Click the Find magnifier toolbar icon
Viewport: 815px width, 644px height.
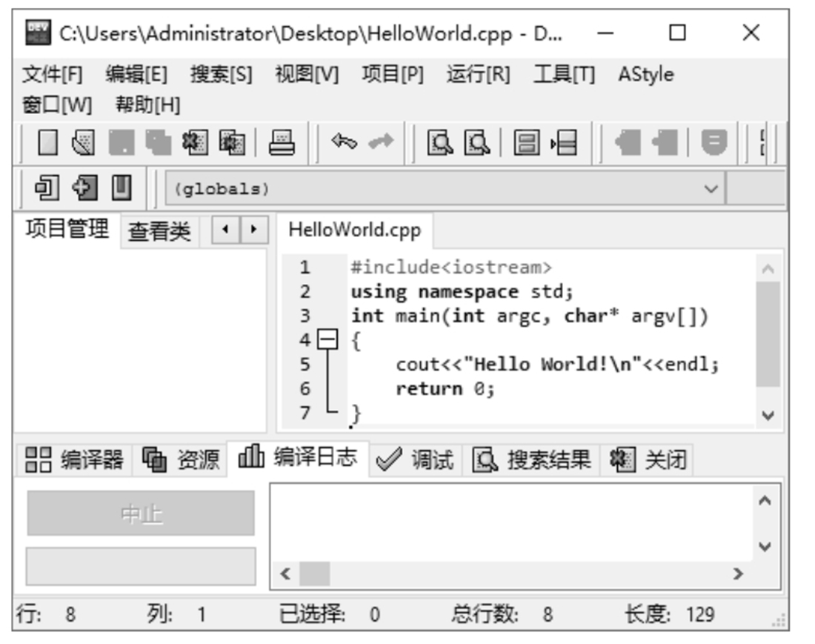coord(439,142)
